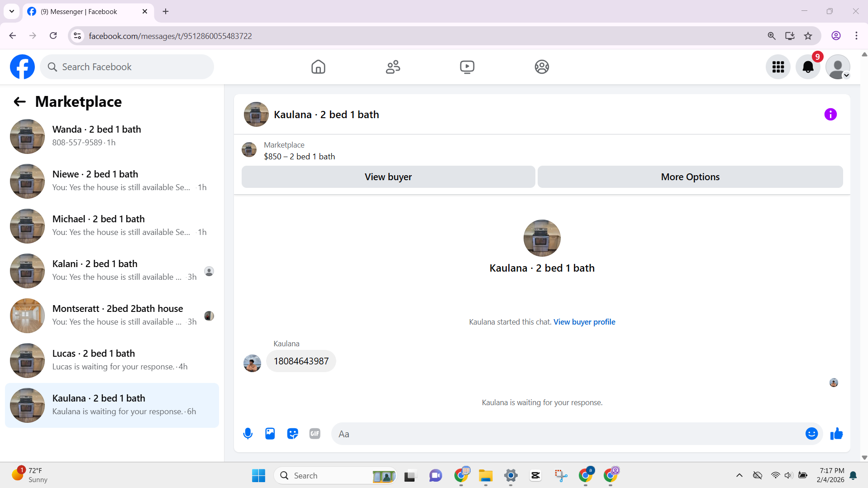868x488 pixels.
Task: Open the weather widget 72°F Sunny
Action: [x=30, y=475]
